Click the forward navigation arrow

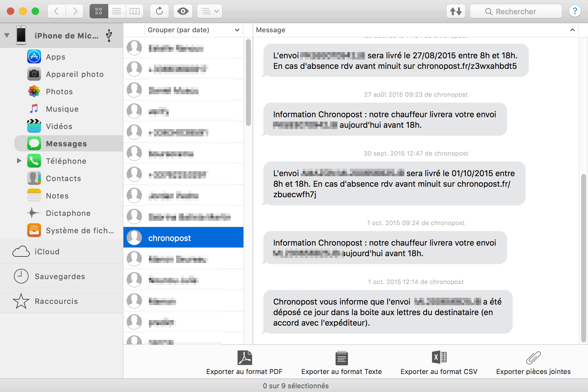(75, 11)
